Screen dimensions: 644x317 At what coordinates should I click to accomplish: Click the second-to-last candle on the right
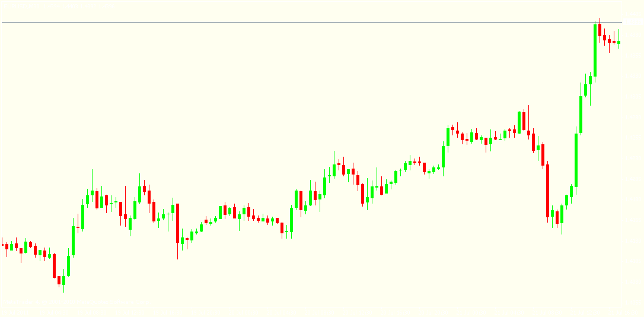tap(614, 42)
